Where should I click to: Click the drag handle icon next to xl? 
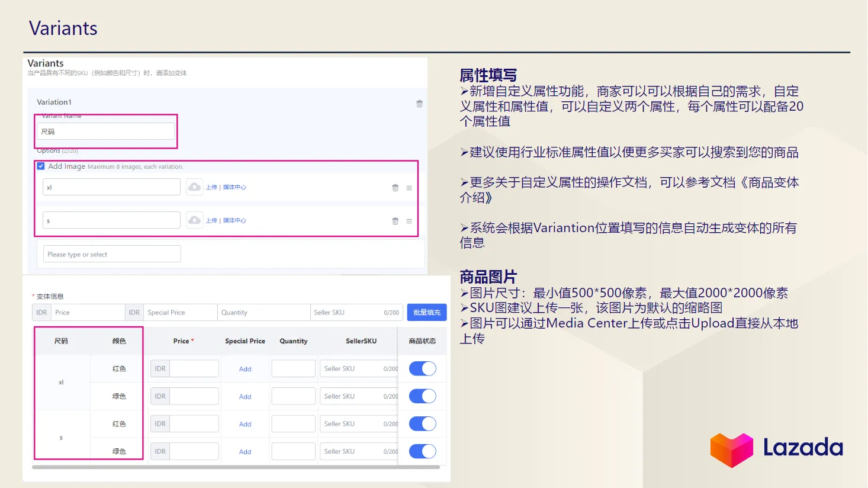409,187
